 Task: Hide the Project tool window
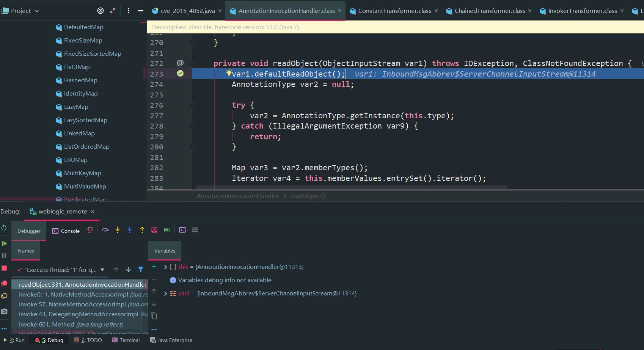[x=140, y=11]
